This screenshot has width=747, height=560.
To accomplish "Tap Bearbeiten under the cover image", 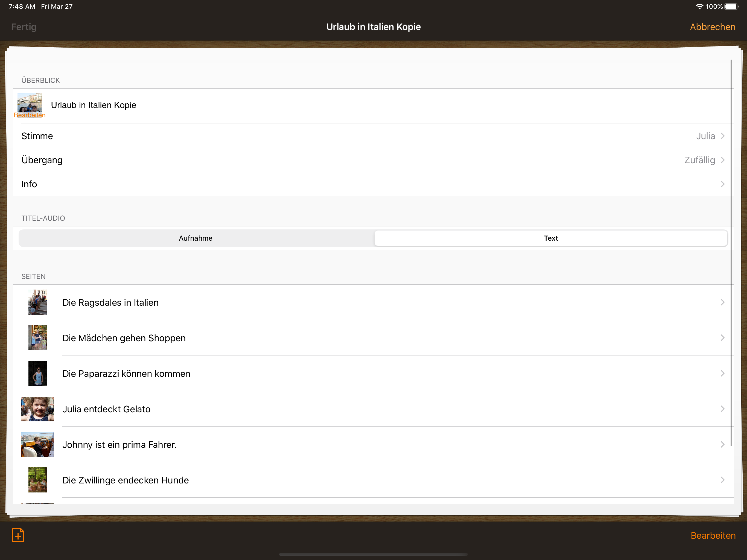I will click(x=29, y=115).
